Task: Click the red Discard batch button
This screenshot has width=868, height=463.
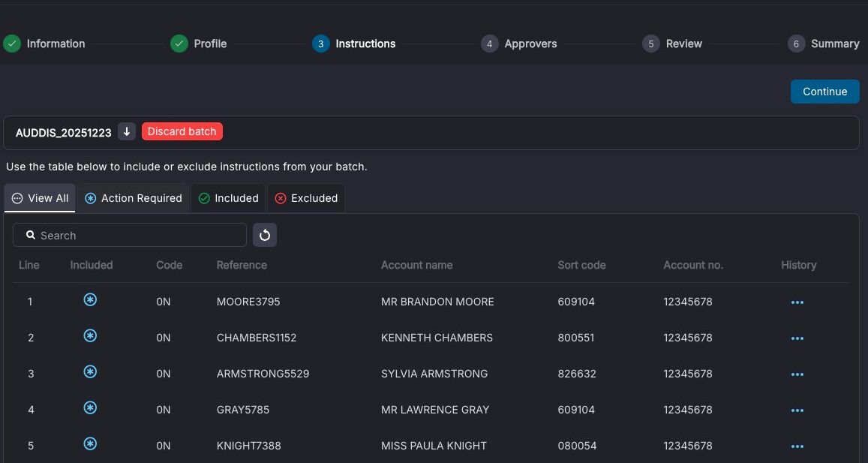Action: pos(182,131)
